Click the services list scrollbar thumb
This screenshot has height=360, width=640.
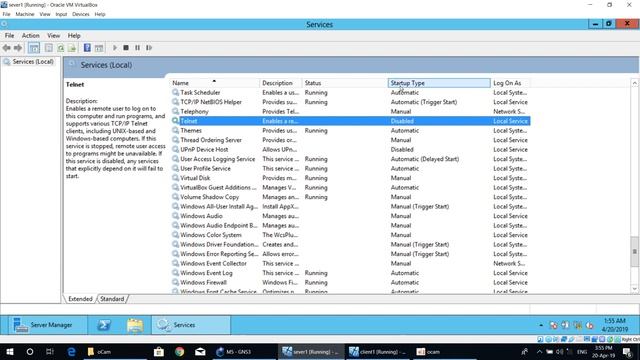(634, 251)
